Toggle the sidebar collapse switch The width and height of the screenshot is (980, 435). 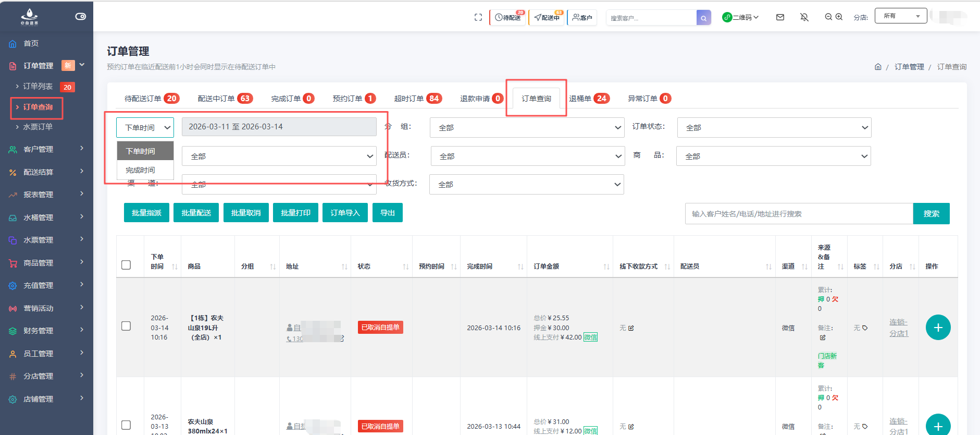(x=81, y=17)
